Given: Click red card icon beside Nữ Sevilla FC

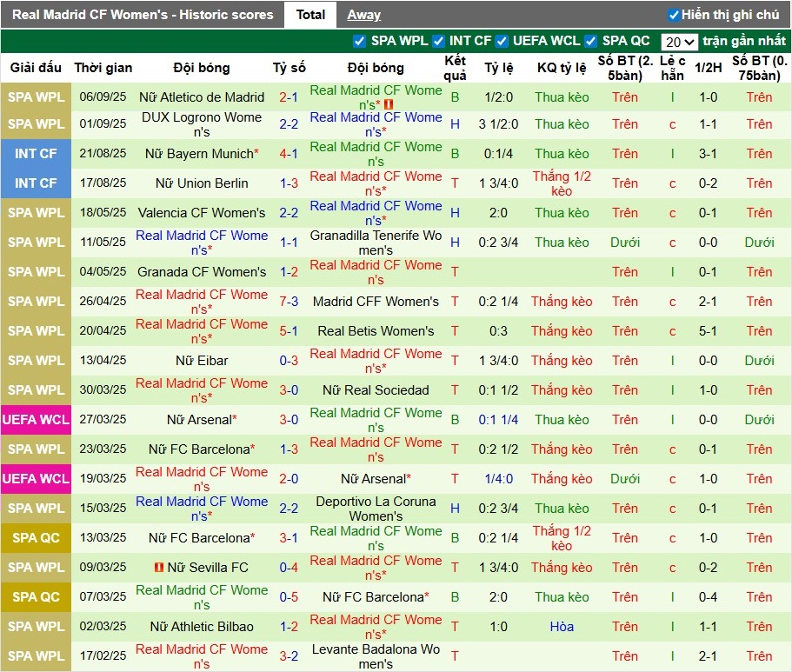Looking at the screenshot, I should [x=159, y=568].
